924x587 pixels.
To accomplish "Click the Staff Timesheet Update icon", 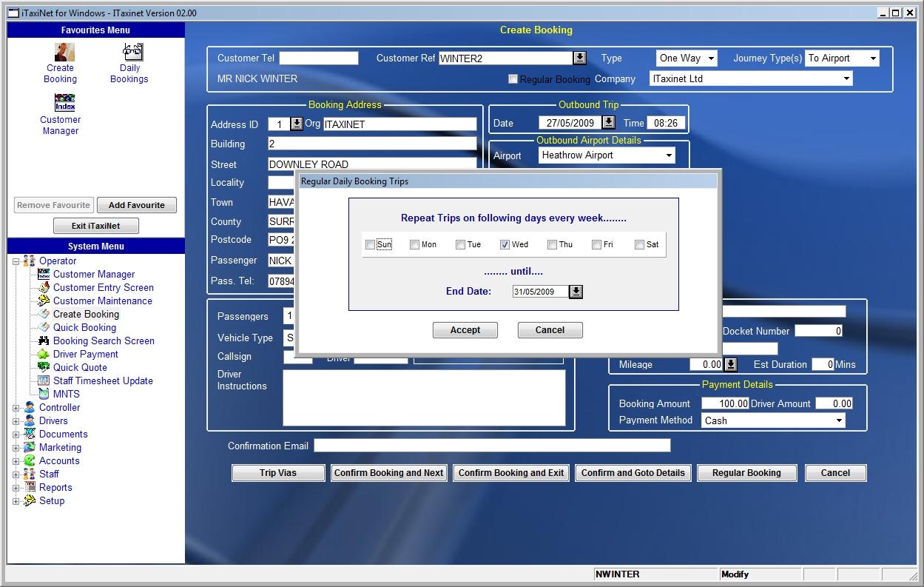I will (44, 380).
